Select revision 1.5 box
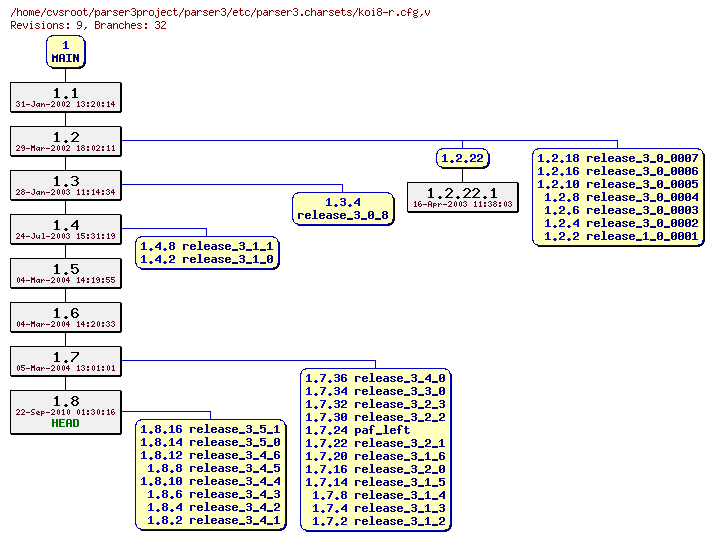The height and width of the screenshot is (540, 713). [66, 274]
